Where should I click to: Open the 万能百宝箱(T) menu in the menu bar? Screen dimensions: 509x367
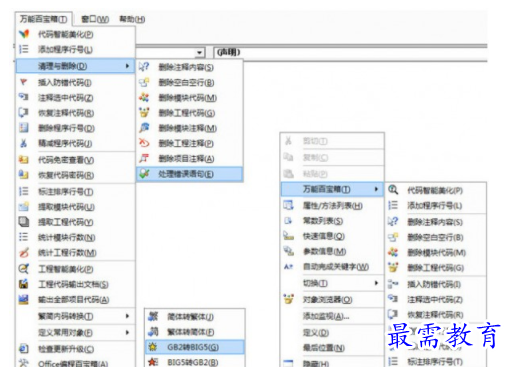tap(43, 19)
